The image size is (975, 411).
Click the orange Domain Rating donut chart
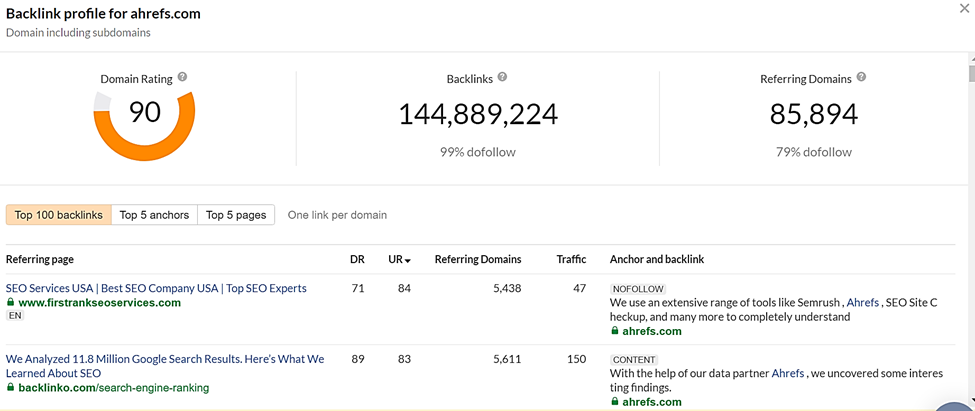pyautogui.click(x=144, y=127)
